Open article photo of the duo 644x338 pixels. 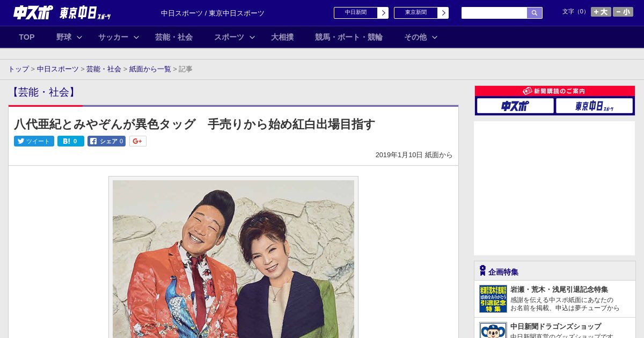coord(233,259)
